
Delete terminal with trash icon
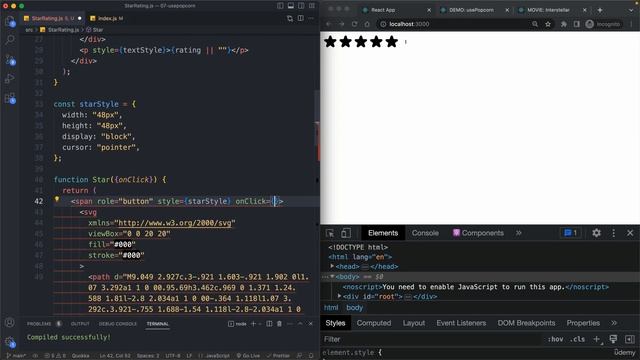pyautogui.click(x=279, y=324)
